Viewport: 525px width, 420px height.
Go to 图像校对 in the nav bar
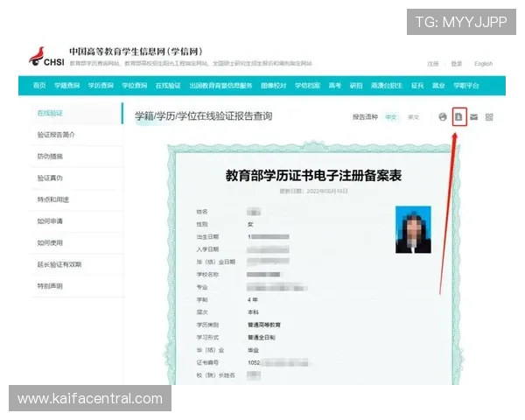pos(274,86)
